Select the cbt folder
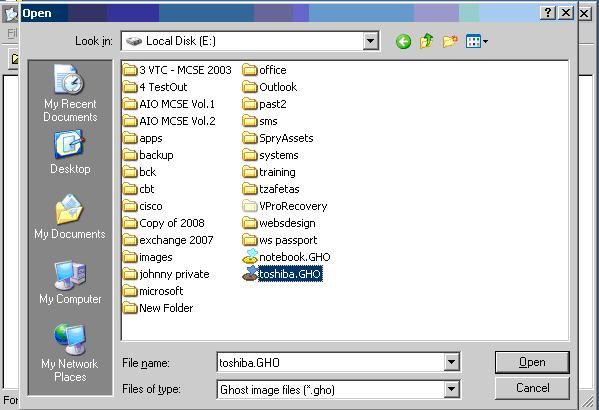 pos(139,189)
